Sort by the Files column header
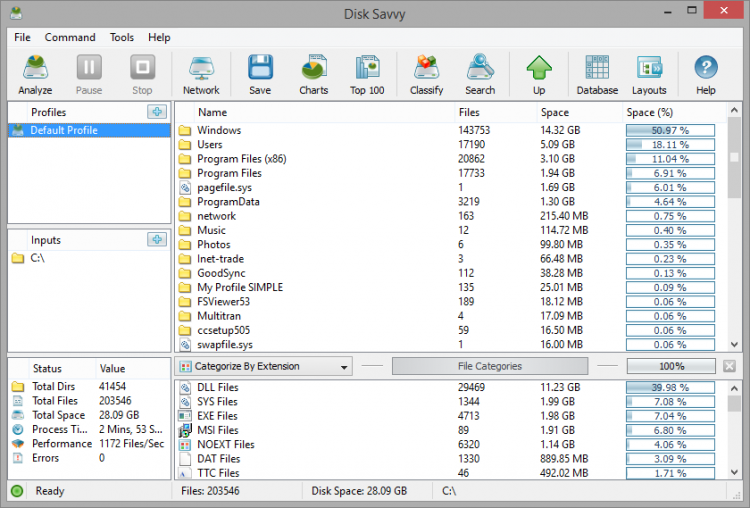The image size is (750, 508). [x=496, y=112]
